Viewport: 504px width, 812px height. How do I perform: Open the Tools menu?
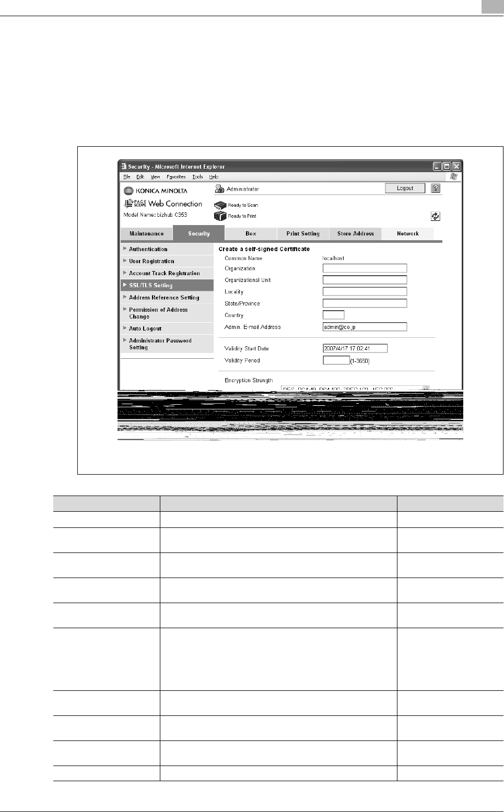click(x=197, y=177)
